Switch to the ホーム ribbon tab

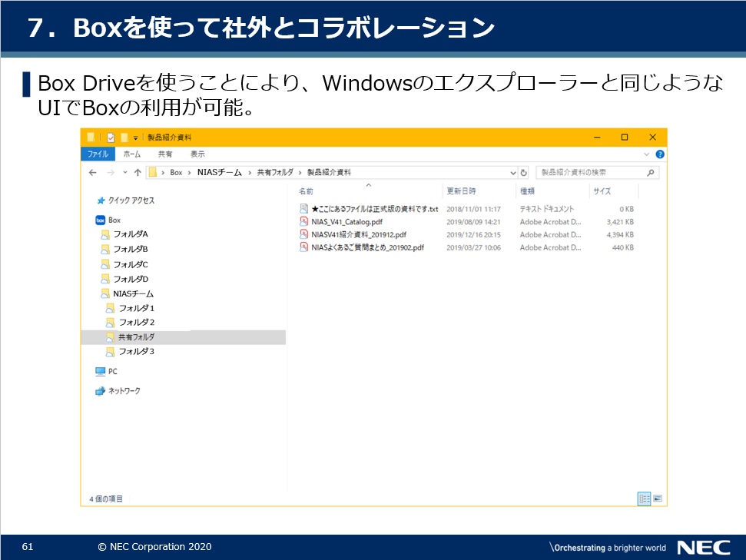point(132,154)
